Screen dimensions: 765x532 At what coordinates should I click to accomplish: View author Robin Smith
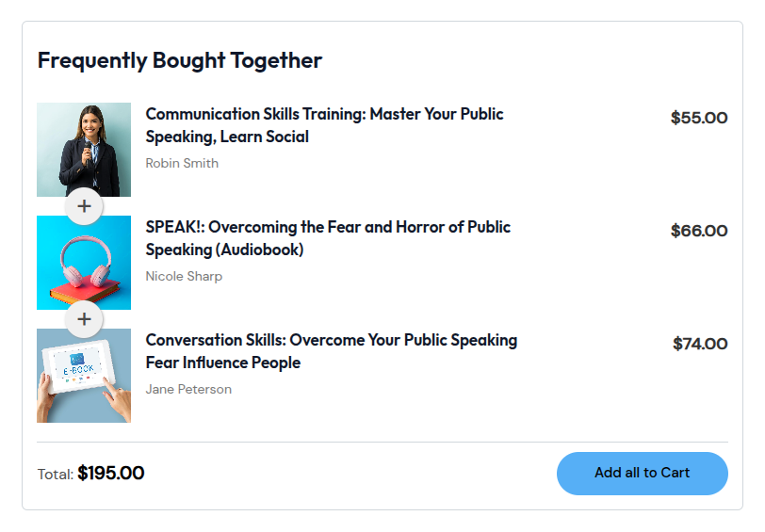182,163
